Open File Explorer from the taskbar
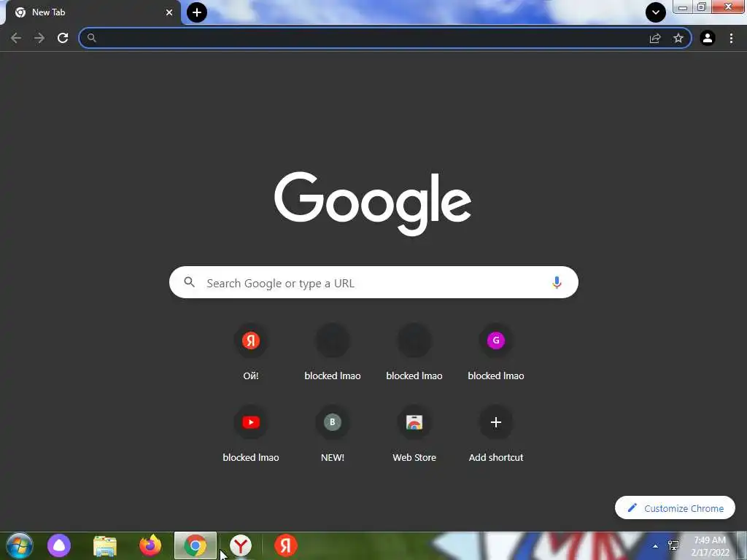747x560 pixels. click(x=105, y=545)
